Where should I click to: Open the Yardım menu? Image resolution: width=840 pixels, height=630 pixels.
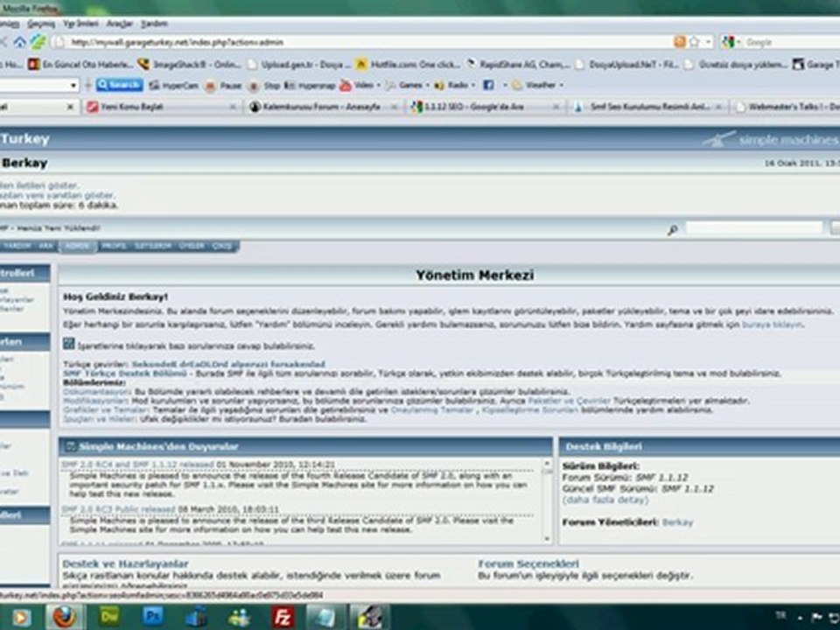[x=154, y=24]
